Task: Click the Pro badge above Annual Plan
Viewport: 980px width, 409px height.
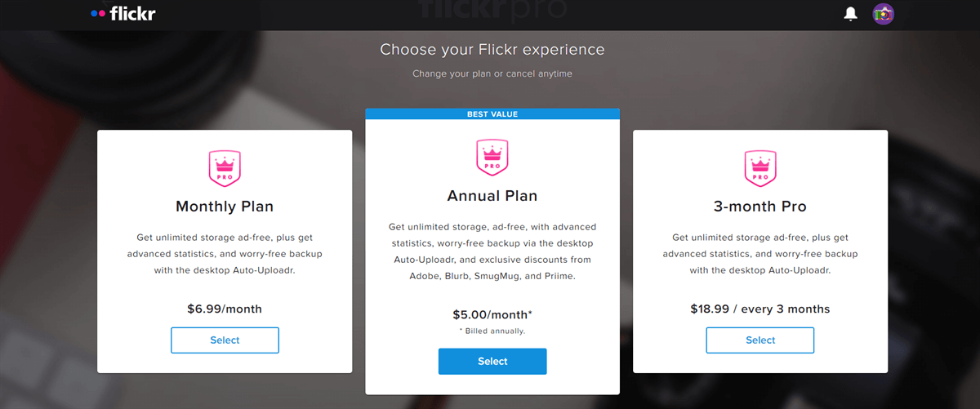Action: click(x=492, y=158)
